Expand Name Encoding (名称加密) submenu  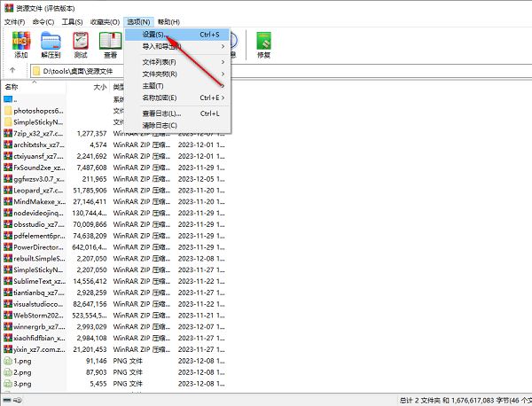click(x=177, y=98)
